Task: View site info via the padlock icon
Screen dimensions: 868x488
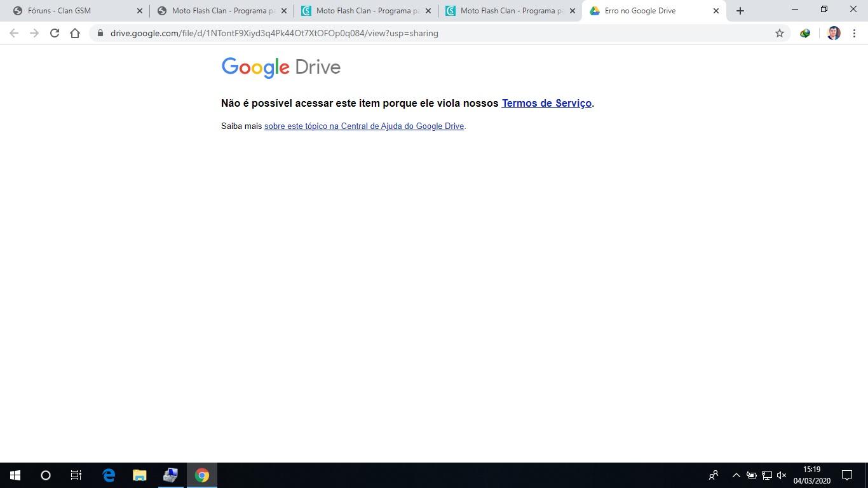Action: click(100, 33)
